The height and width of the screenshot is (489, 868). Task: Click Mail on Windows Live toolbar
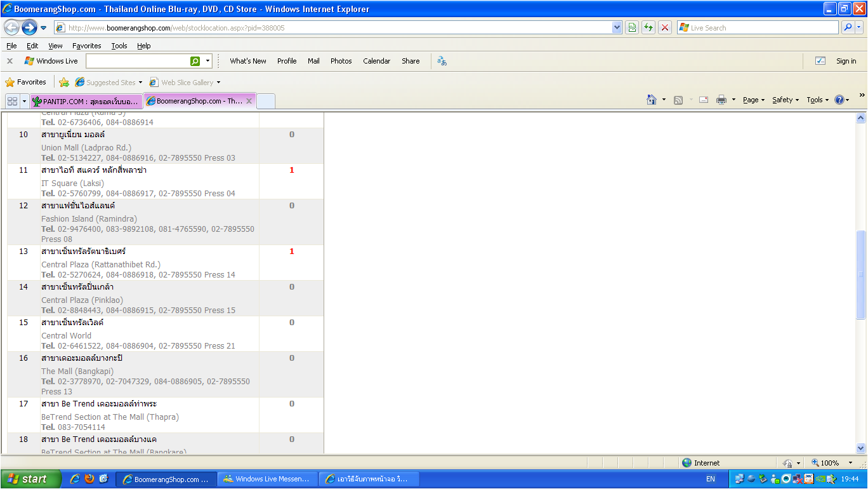(x=313, y=61)
